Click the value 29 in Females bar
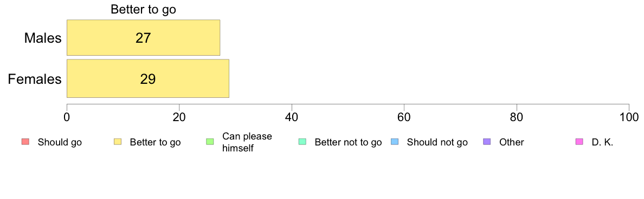This screenshot has width=644, height=199. pyautogui.click(x=148, y=79)
